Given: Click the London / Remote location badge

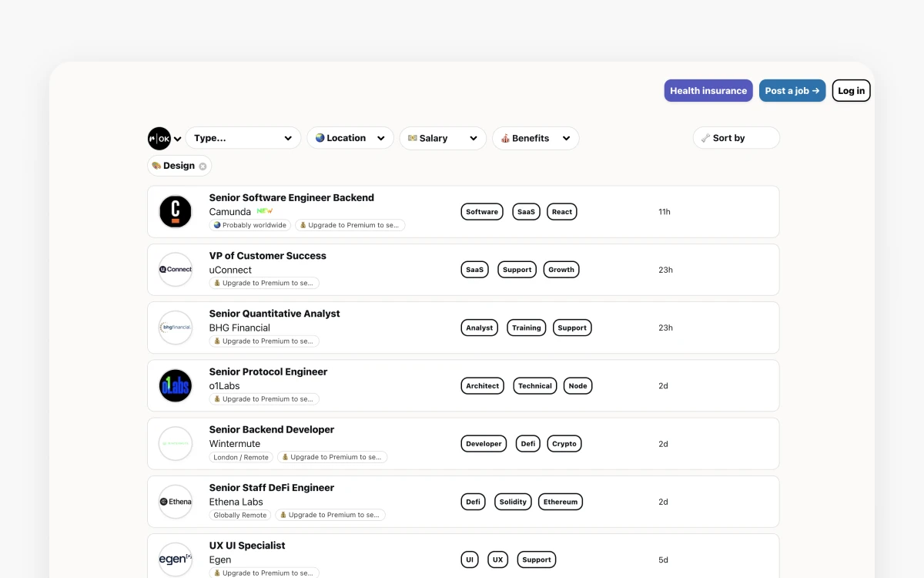Looking at the screenshot, I should tap(241, 457).
